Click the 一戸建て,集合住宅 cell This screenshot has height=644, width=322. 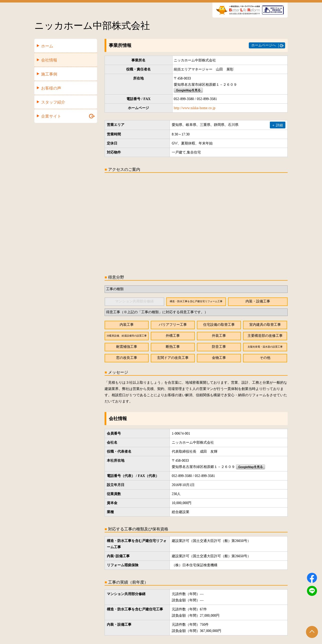point(228,152)
